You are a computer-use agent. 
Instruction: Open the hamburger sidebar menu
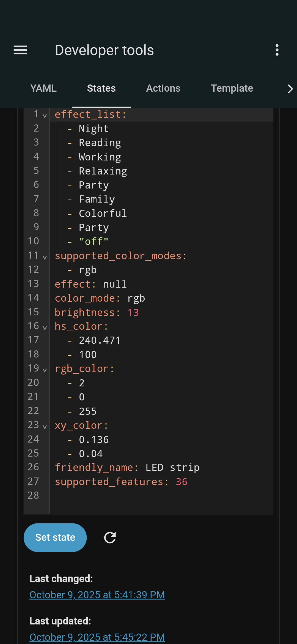point(20,50)
